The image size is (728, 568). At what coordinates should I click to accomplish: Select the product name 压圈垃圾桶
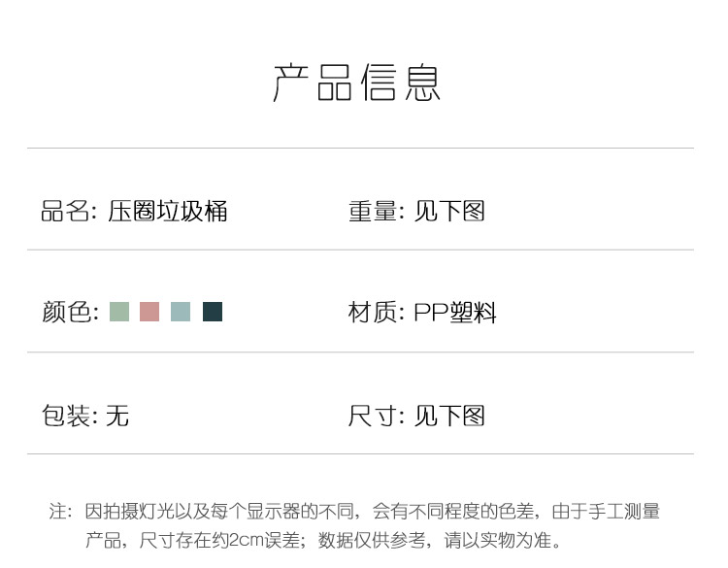tap(168, 212)
